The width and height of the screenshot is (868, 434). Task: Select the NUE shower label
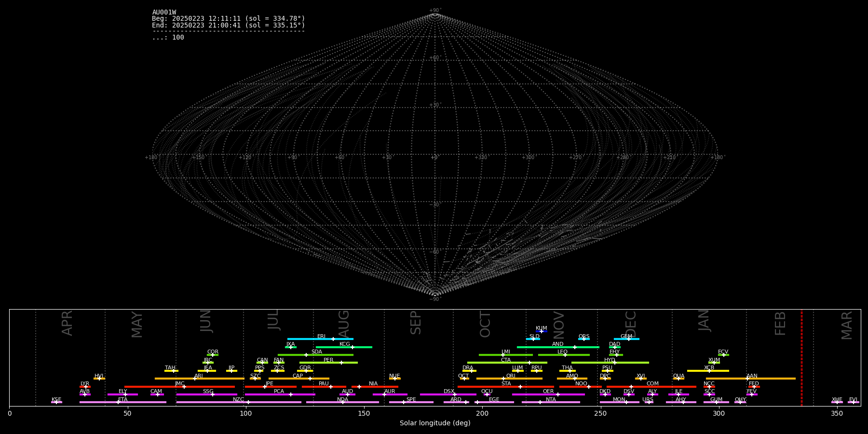click(394, 376)
